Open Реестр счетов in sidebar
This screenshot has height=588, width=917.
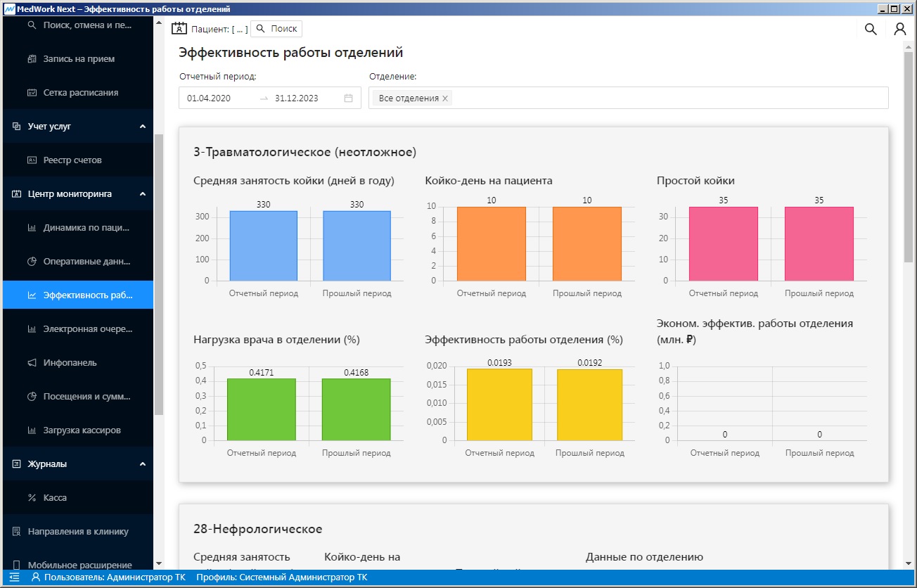tap(72, 160)
